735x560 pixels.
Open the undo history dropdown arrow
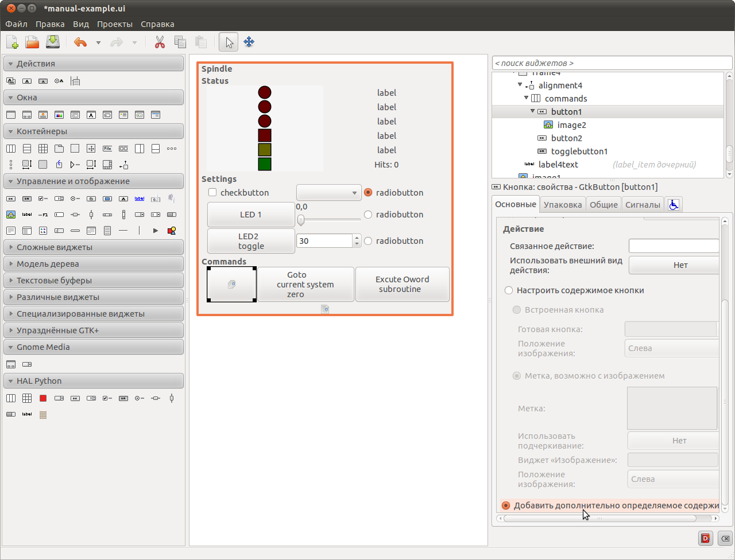pos(98,42)
